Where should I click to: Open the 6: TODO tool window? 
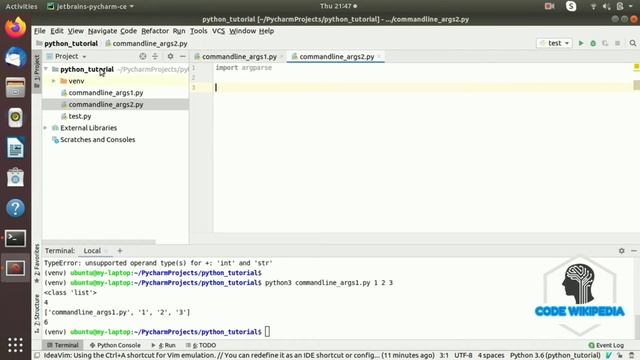pyautogui.click(x=201, y=345)
